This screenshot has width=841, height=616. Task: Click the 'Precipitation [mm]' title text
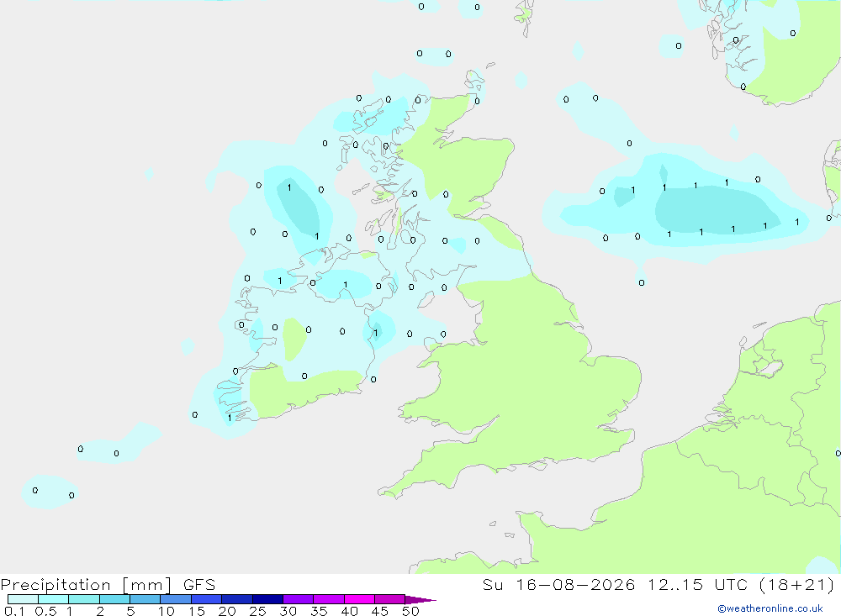point(86,585)
